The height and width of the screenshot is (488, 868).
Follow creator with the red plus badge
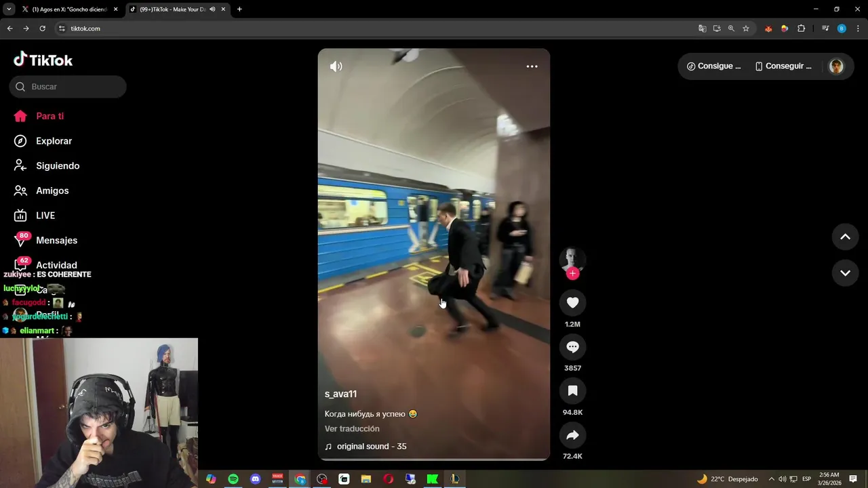(x=572, y=274)
